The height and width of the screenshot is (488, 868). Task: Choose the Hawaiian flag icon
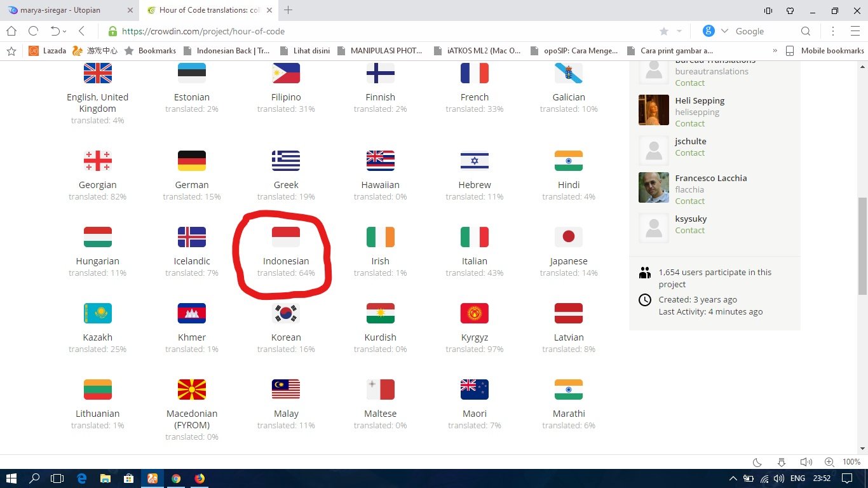click(381, 161)
